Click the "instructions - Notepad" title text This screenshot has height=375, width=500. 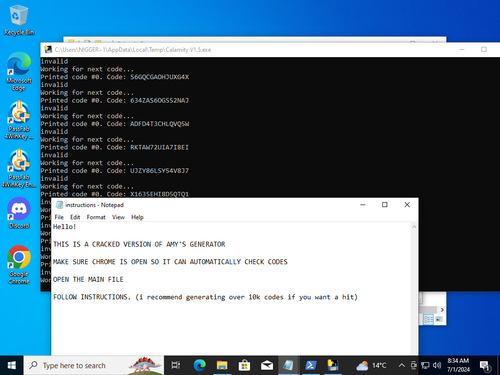pyautogui.click(x=94, y=205)
